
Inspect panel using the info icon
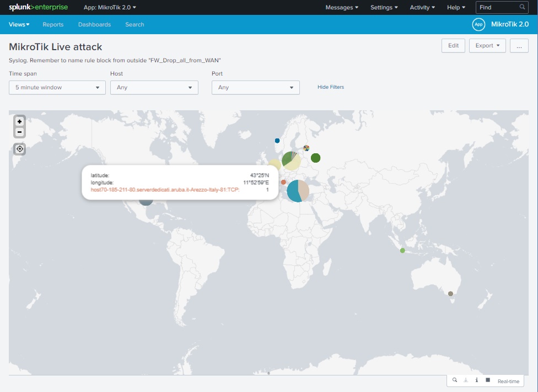click(476, 380)
